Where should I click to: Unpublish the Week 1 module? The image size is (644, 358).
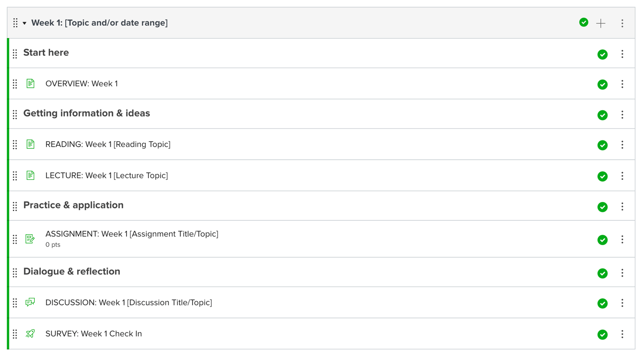point(584,22)
